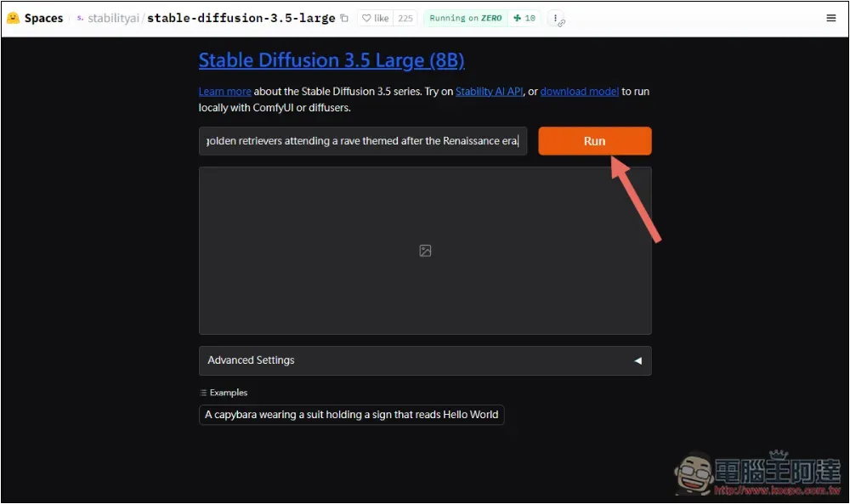The width and height of the screenshot is (850, 504).
Task: Select the capybara Hello World example prompt
Action: 351,415
